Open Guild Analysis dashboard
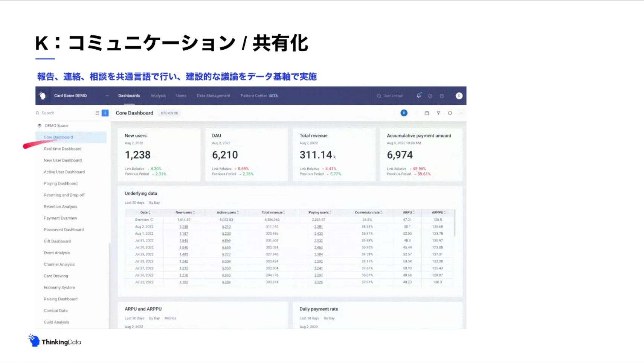 coord(56,322)
